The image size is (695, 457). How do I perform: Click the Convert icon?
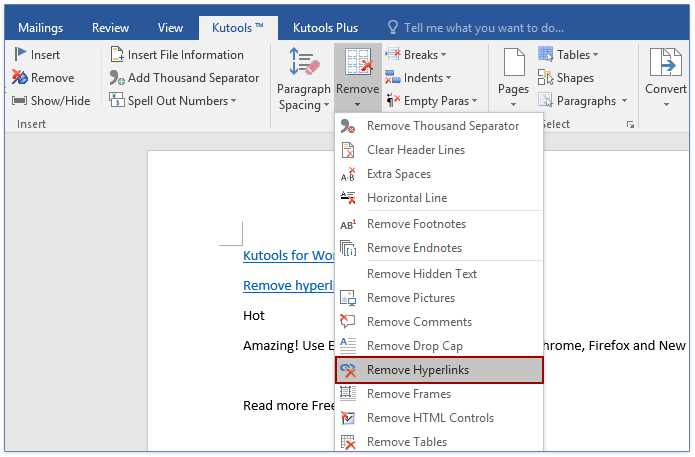tap(665, 62)
